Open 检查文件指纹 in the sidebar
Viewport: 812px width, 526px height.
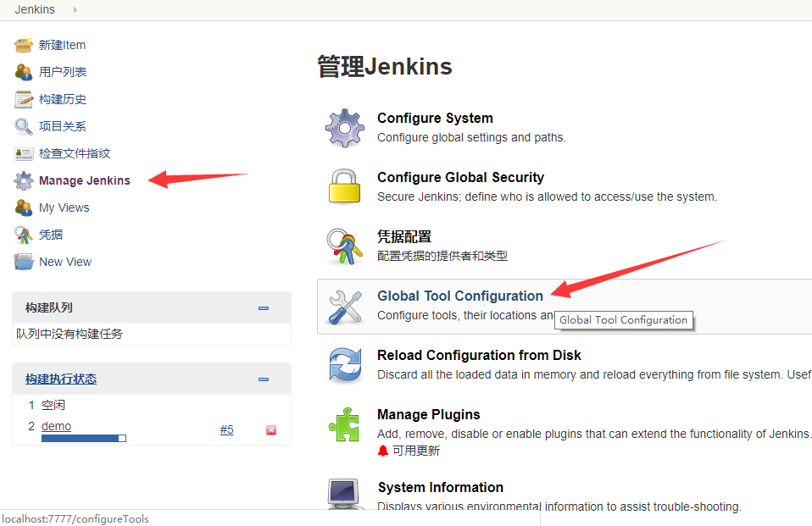(75, 153)
